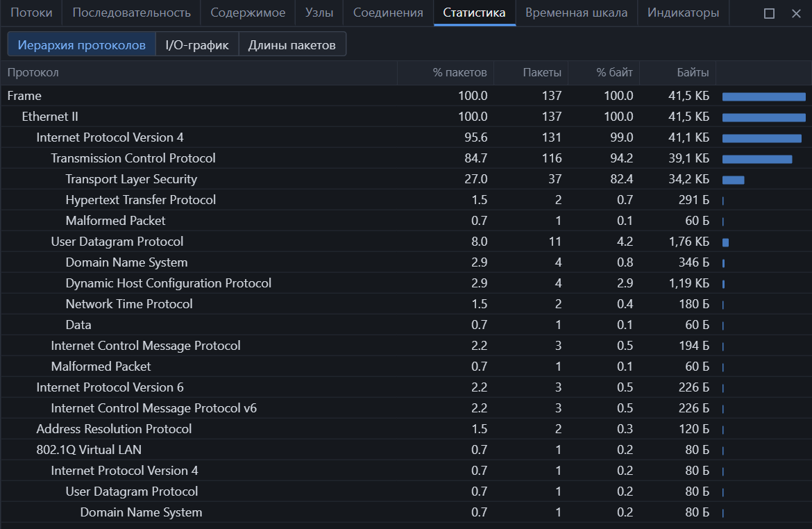Switch to the Соединения tab
The image size is (812, 529).
point(388,12)
